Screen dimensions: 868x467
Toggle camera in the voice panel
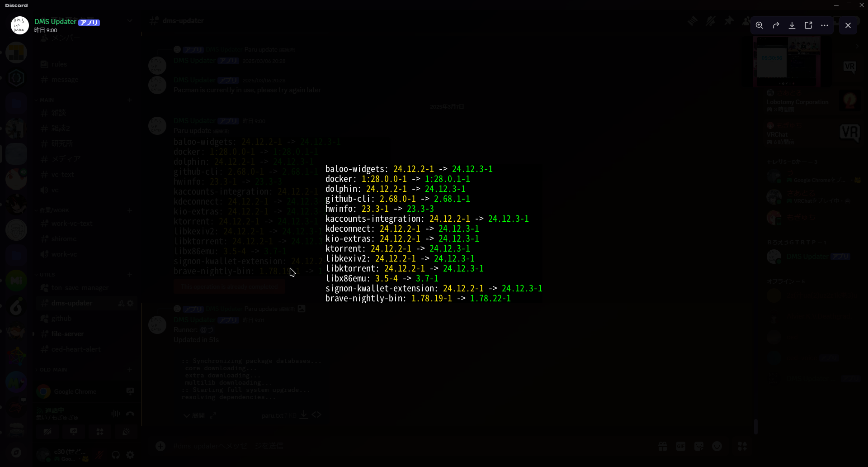(x=47, y=432)
